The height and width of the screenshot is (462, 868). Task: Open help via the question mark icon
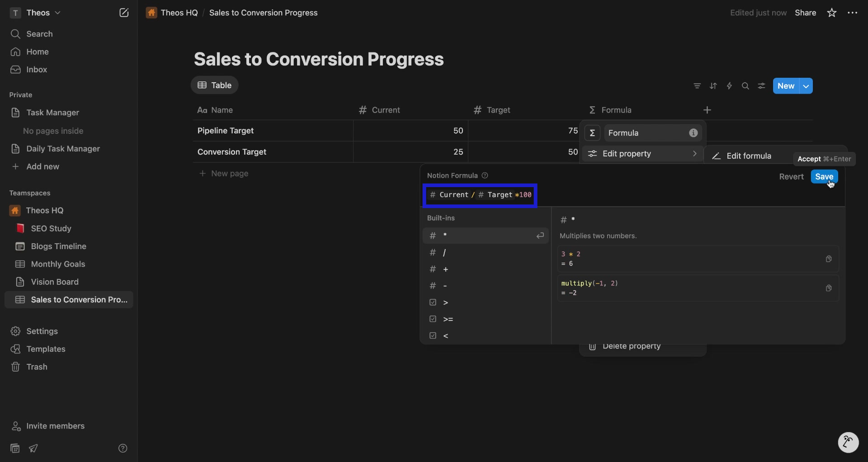[123, 448]
